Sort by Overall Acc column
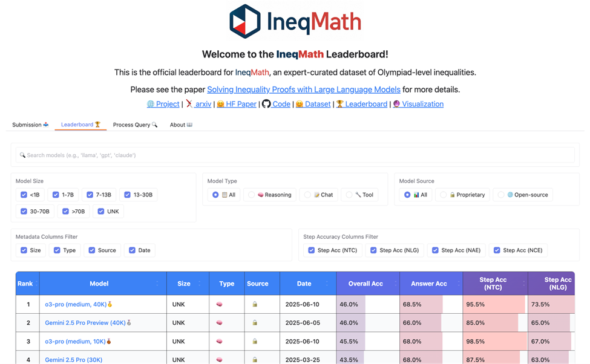590x364 pixels. (x=368, y=284)
